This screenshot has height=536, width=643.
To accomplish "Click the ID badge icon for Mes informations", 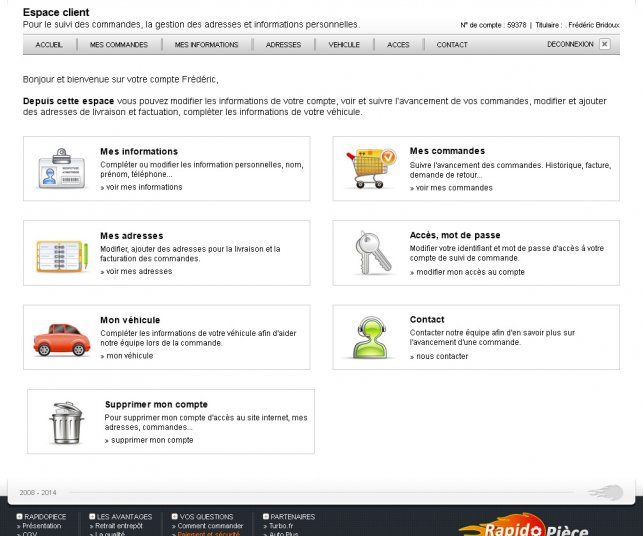I will (x=62, y=169).
